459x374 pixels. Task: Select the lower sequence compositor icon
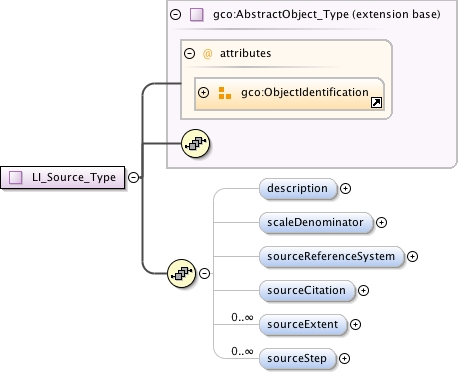[181, 274]
